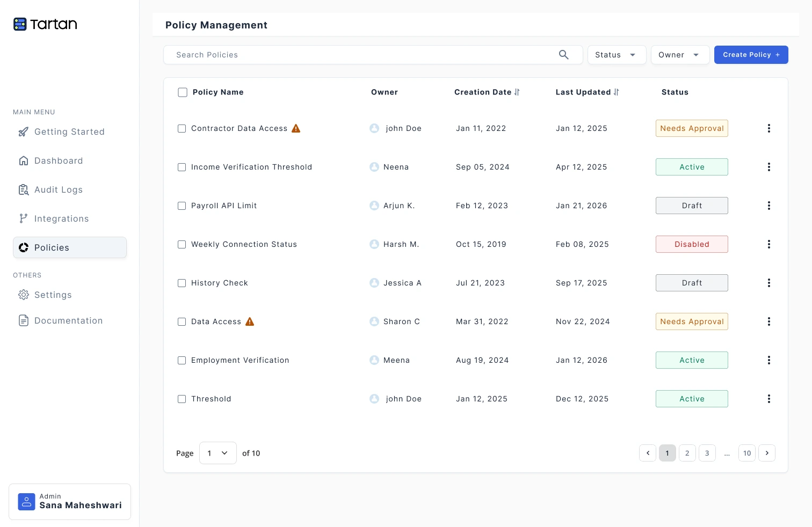Screen dimensions: 812x527
Task: Expand the Status filter dropdown
Action: (616, 55)
